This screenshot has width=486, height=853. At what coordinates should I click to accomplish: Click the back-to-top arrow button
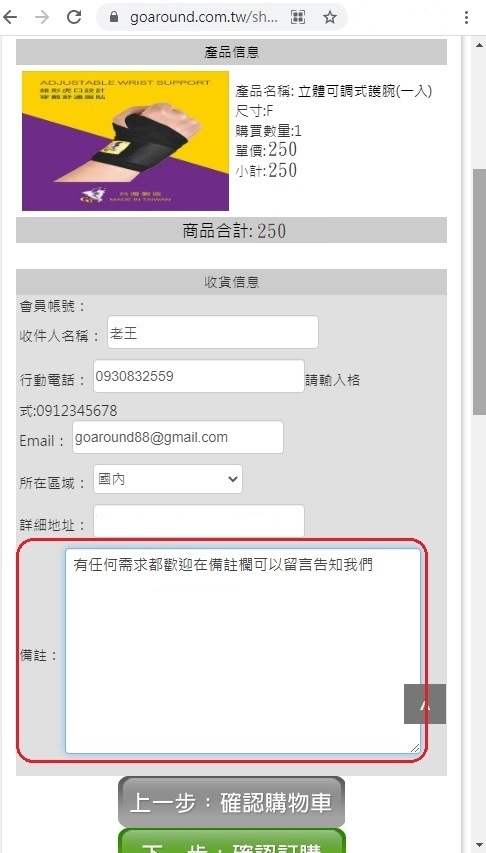(x=425, y=704)
